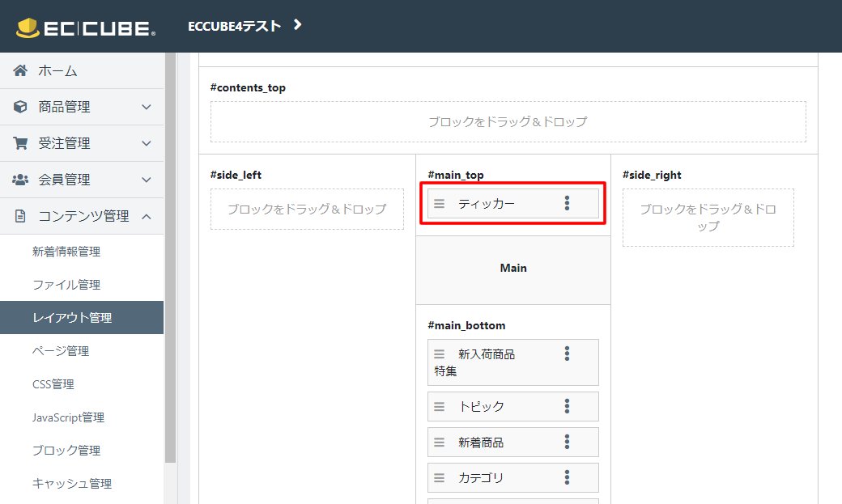
Task: Collapse the コンテンツ管理 chevron
Action: [146, 216]
